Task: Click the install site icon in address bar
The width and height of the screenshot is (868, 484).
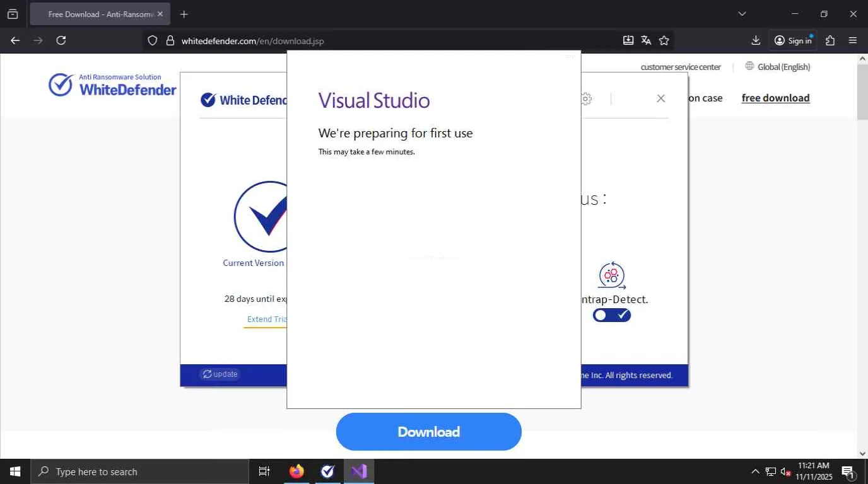Action: [x=628, y=40]
